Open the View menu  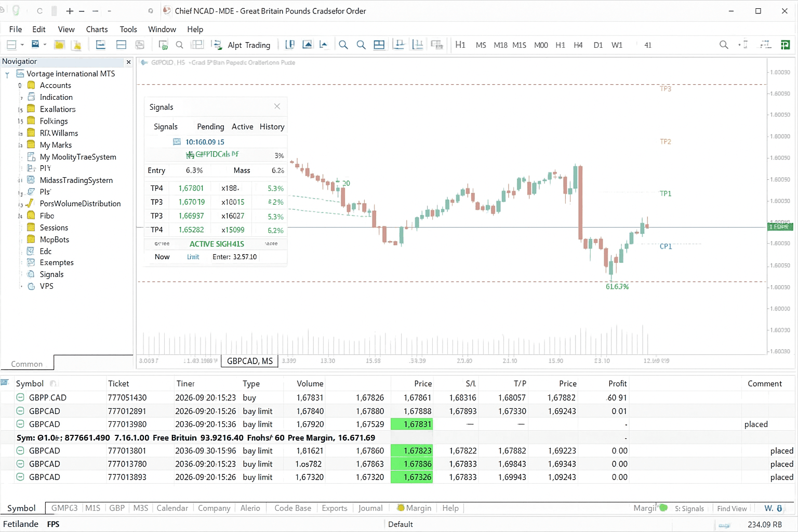click(66, 30)
